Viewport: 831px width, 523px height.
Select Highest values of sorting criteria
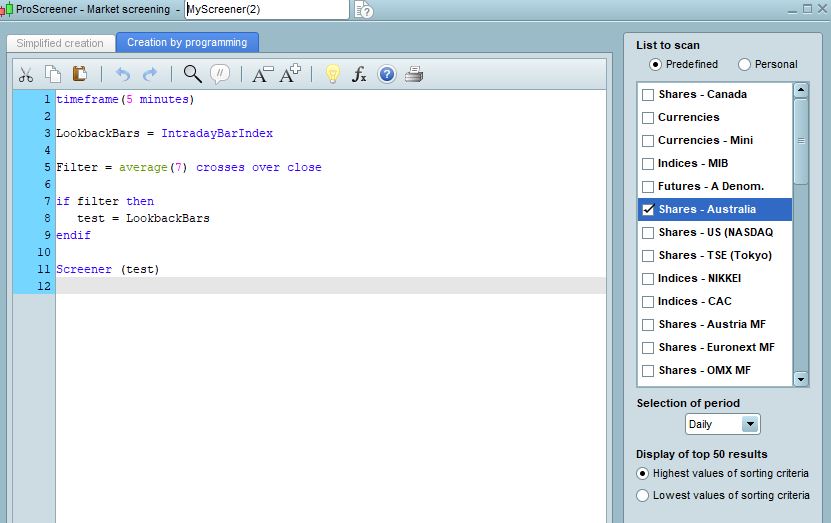coord(642,473)
